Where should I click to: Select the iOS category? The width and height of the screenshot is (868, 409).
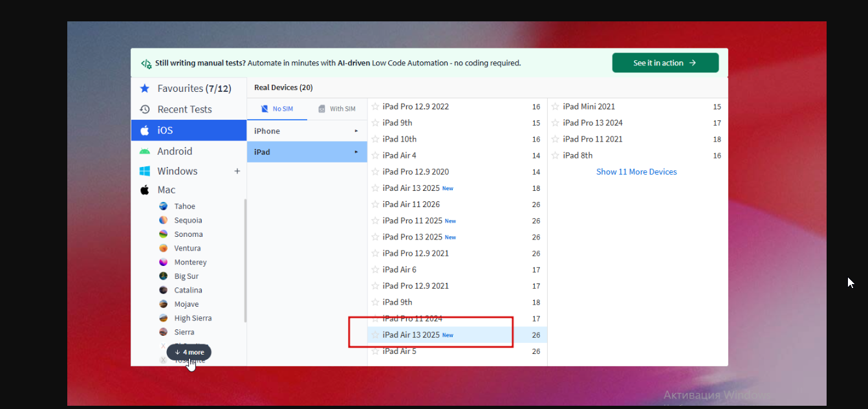click(x=189, y=130)
